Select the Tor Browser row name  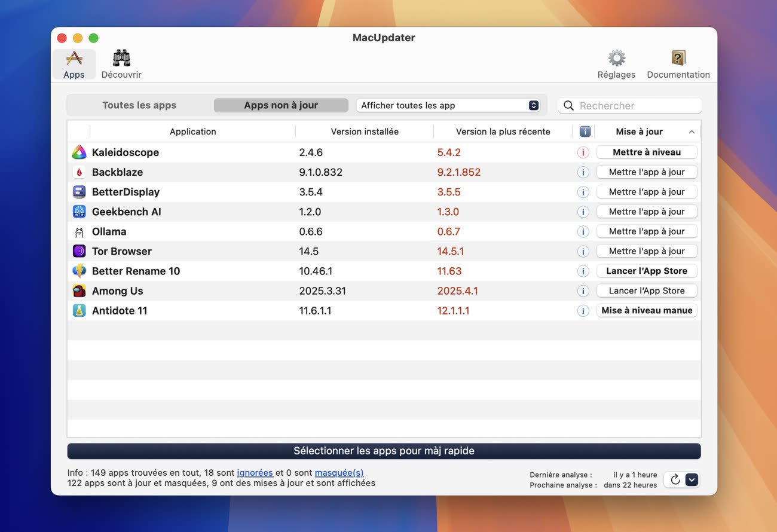[x=122, y=251]
